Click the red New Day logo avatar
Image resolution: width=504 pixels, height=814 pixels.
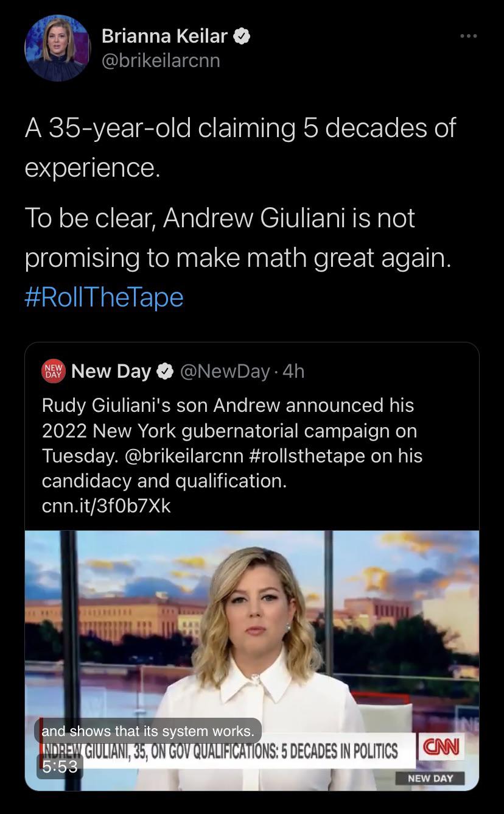coord(53,370)
